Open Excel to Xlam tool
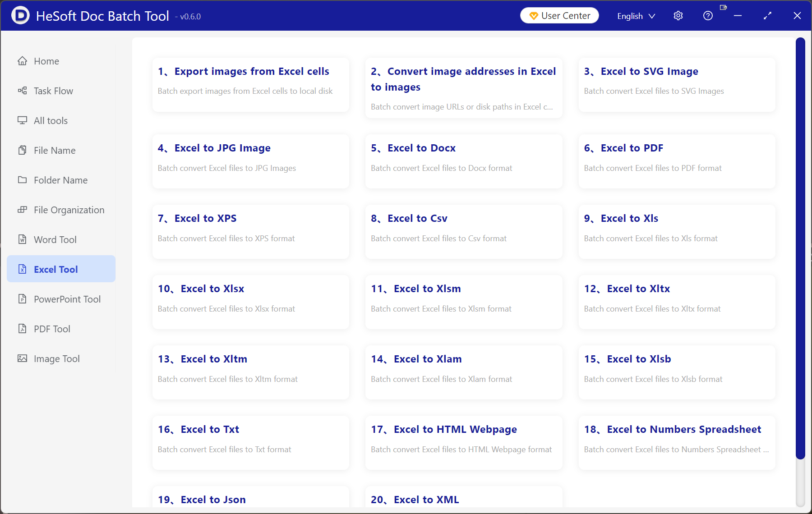812x514 pixels. 464,372
